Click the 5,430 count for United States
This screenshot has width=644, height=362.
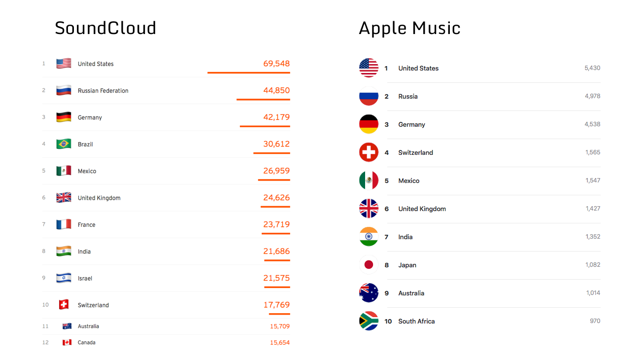point(592,68)
